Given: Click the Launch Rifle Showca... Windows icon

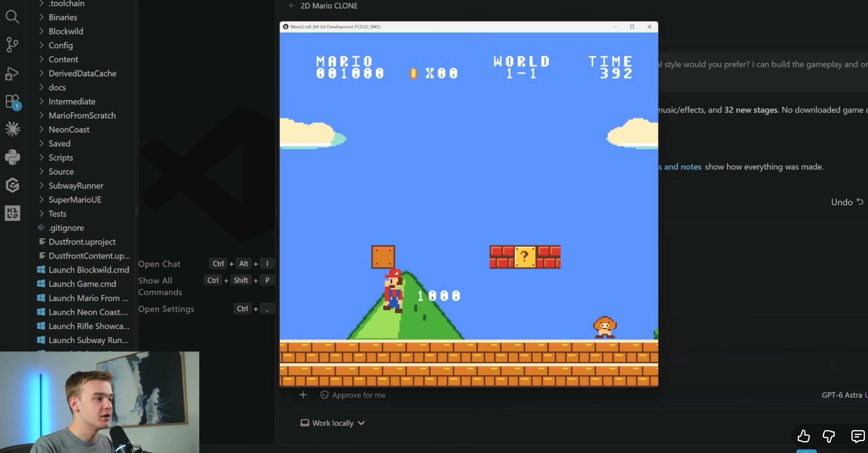Looking at the screenshot, I should tap(41, 326).
